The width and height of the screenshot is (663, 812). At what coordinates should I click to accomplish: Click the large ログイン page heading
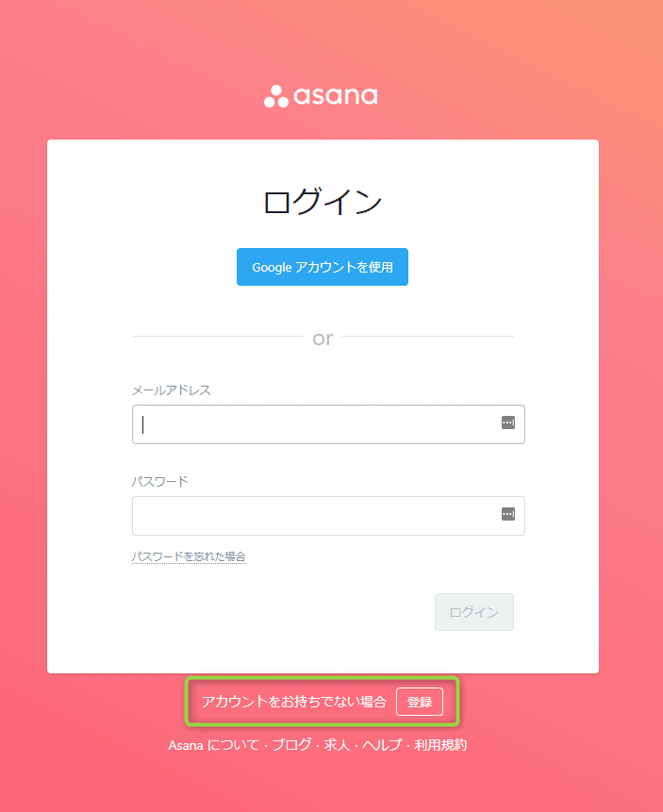323,203
